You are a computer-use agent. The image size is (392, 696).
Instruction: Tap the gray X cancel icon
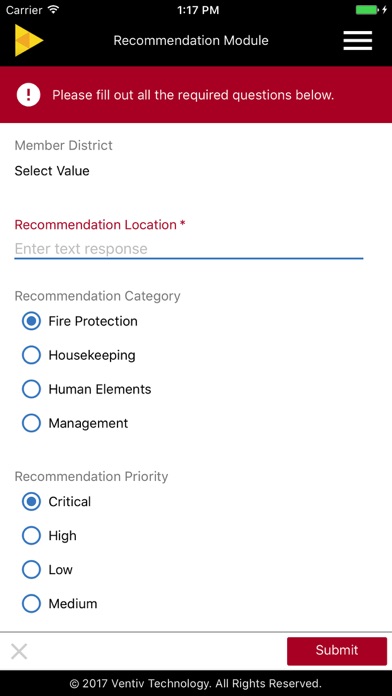coord(19,652)
